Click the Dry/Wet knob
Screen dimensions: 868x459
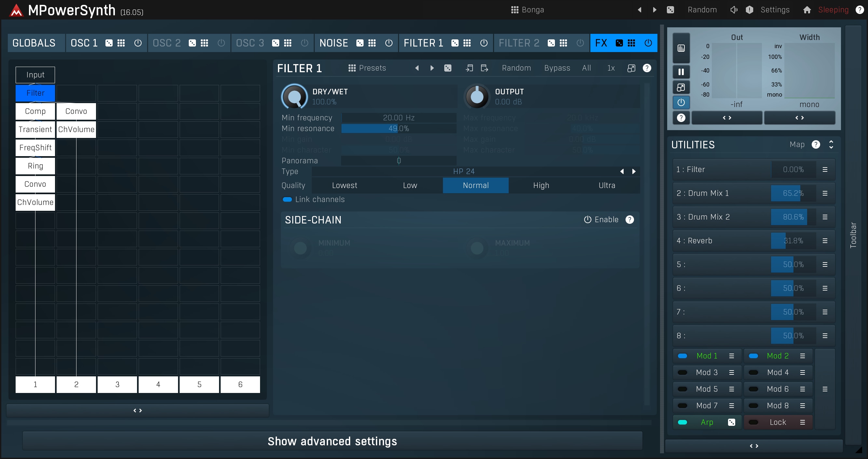295,97
